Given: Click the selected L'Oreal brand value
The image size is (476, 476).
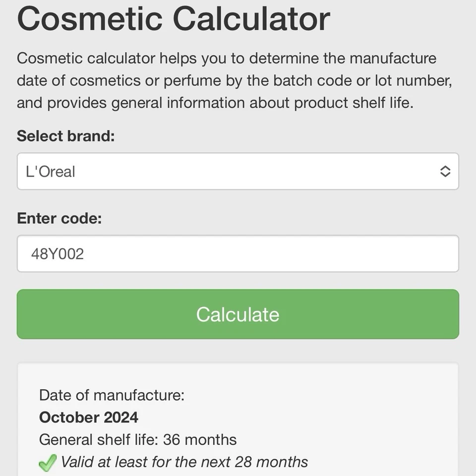Looking at the screenshot, I should click(x=51, y=172).
